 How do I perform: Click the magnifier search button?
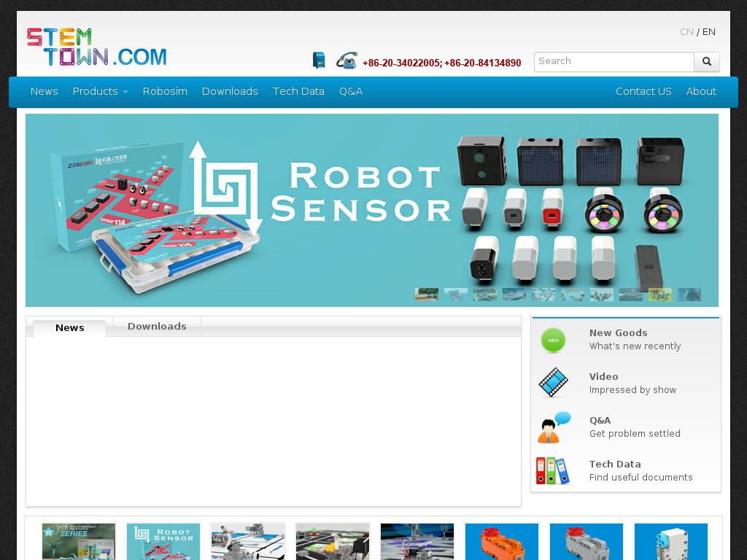tap(706, 62)
